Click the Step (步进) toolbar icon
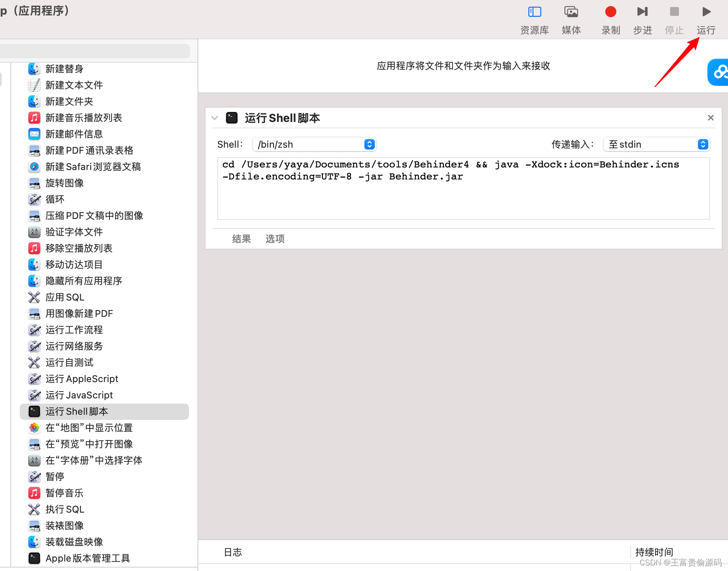728x571 pixels. [x=642, y=12]
